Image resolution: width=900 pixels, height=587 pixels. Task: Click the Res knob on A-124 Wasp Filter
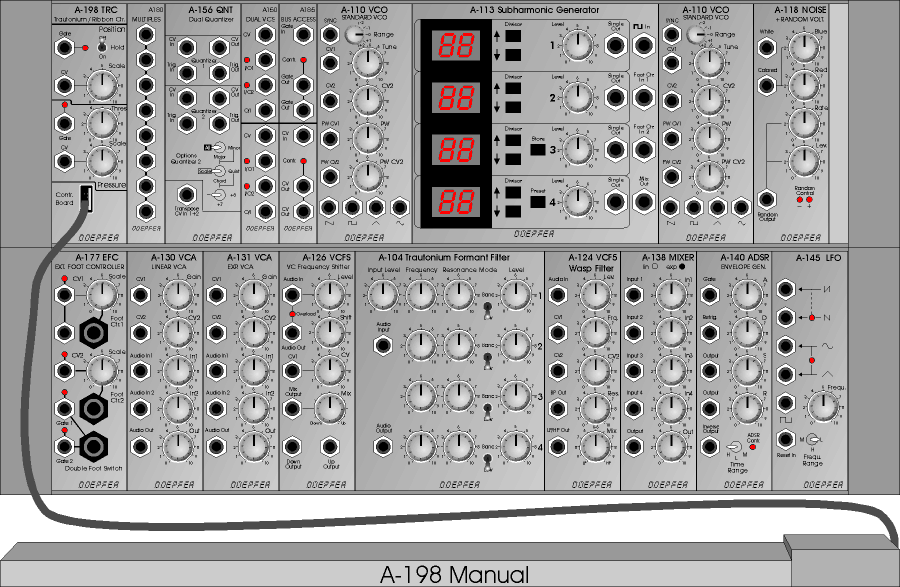(x=595, y=409)
